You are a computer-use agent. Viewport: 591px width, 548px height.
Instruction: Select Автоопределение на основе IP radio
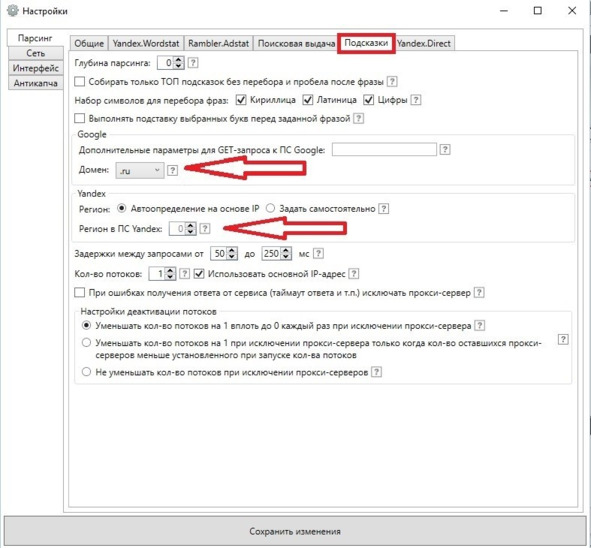(121, 208)
